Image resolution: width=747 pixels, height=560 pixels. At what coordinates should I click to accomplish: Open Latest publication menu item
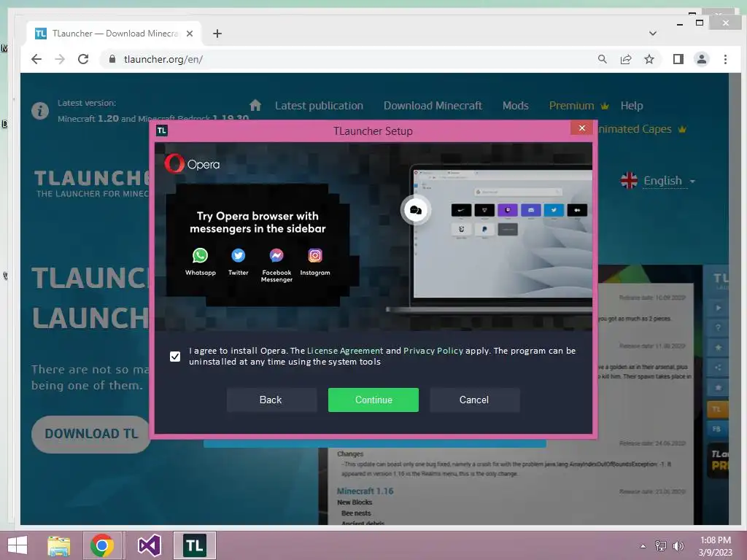pos(319,106)
